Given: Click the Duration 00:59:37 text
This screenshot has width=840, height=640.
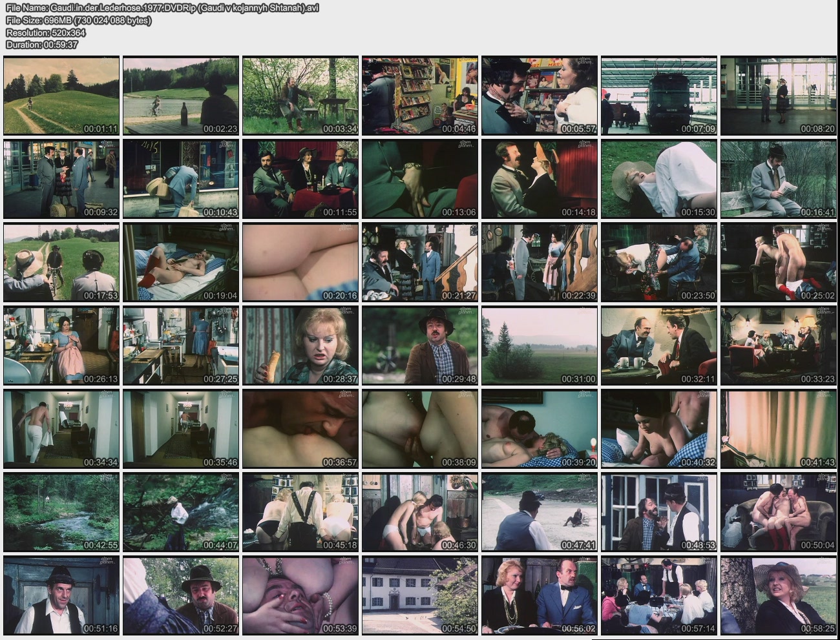Looking at the screenshot, I should (41, 45).
